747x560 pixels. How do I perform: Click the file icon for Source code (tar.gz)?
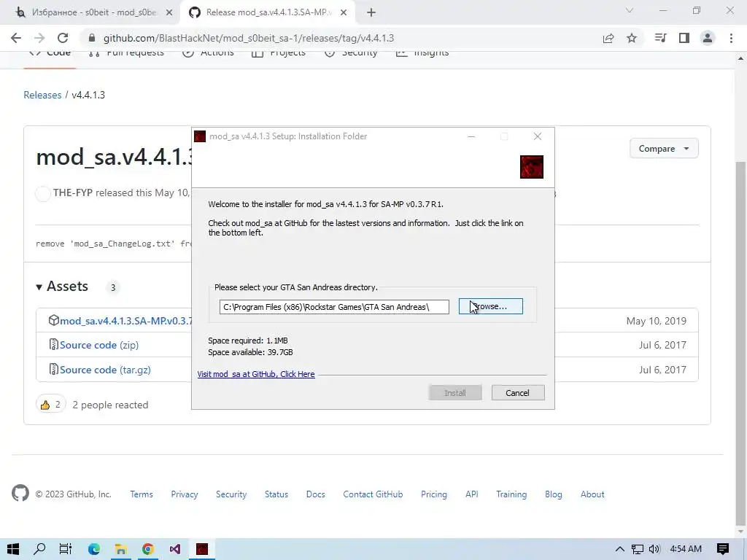coord(54,369)
